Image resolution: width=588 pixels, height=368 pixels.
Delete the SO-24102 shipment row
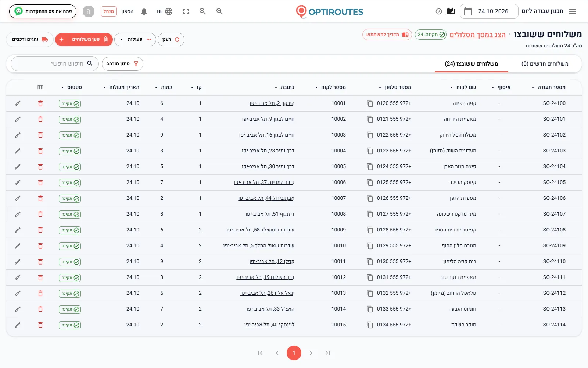(x=40, y=135)
